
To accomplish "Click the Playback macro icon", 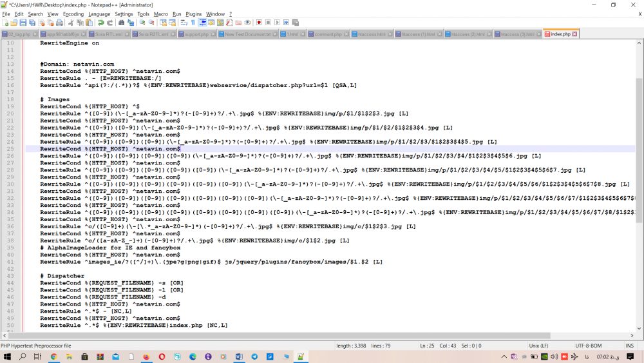I will pos(277,23).
